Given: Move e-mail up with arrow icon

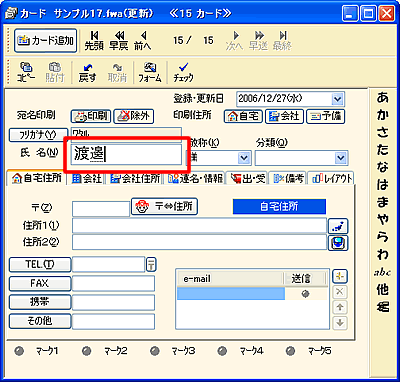Looking at the screenshot, I should [340, 307].
